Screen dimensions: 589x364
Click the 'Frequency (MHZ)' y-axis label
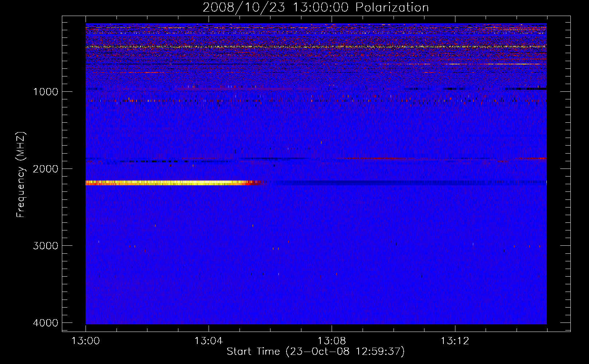[x=21, y=175]
